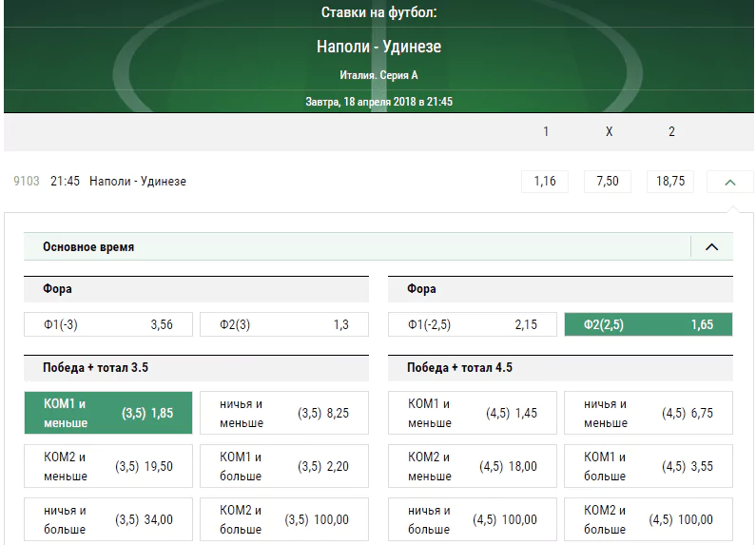Screen dimensions: 756x545
Task: Click the X column header
Action: (x=609, y=131)
